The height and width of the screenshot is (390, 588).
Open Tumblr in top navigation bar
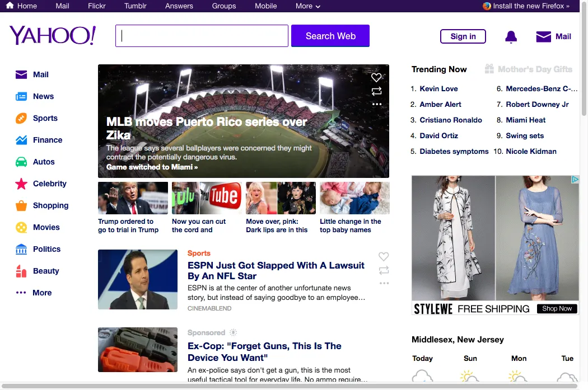136,6
